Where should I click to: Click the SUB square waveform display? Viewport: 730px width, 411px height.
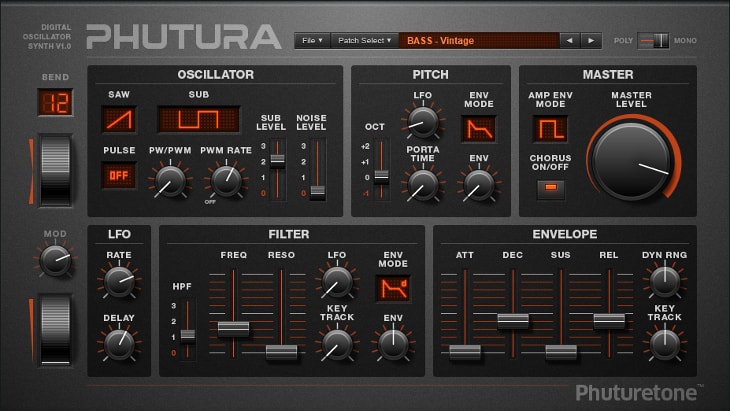click(199, 119)
